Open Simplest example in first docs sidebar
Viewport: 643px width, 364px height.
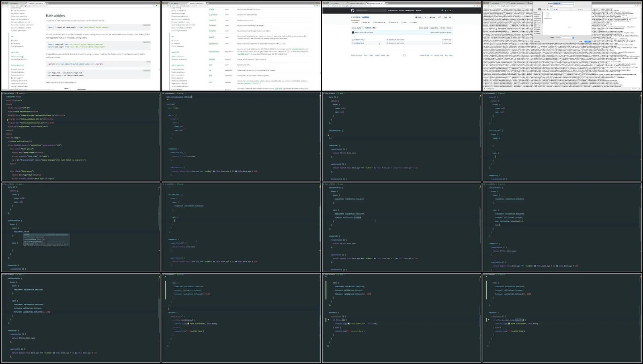pos(17,69)
